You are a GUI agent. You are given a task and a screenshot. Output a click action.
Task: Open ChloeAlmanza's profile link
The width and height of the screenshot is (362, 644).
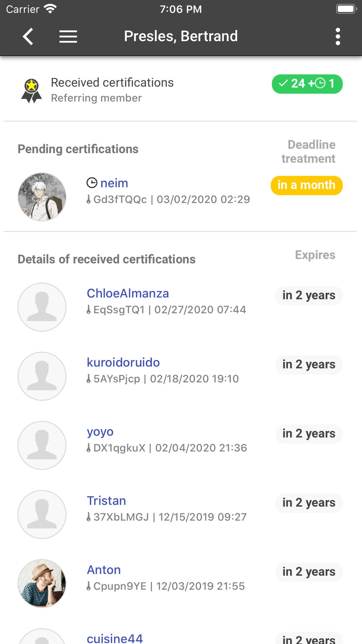tap(128, 293)
